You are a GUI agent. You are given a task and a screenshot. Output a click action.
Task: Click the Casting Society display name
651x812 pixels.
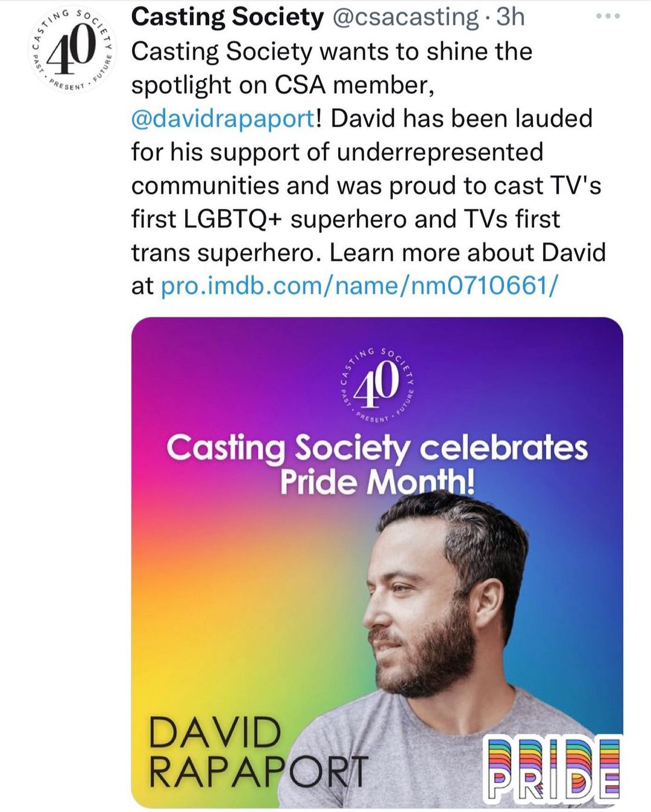pyautogui.click(x=227, y=17)
